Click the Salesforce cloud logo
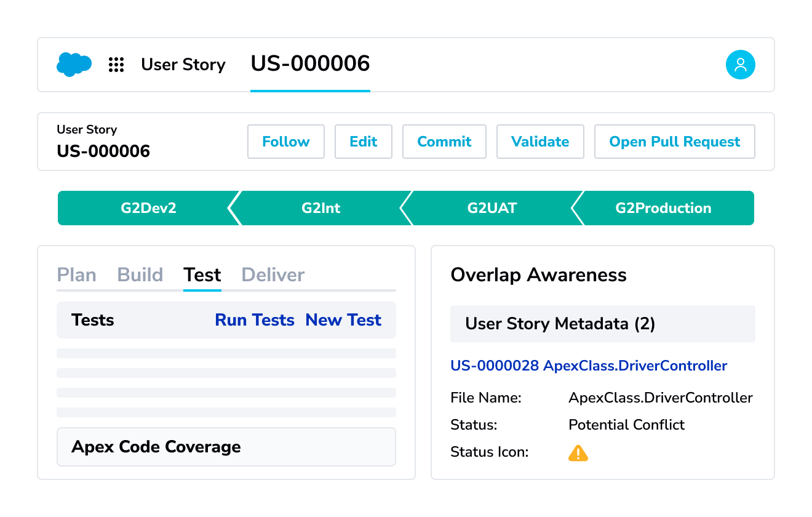This screenshot has width=812, height=517. click(x=74, y=64)
